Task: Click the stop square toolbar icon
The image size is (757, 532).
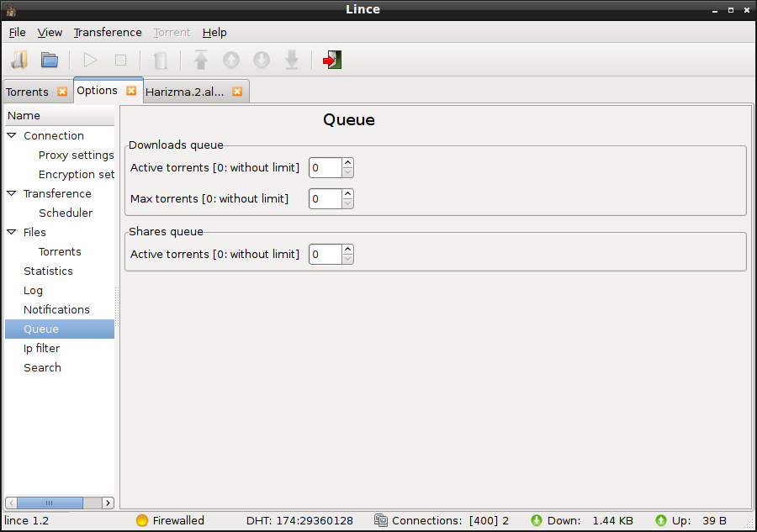Action: pyautogui.click(x=120, y=61)
